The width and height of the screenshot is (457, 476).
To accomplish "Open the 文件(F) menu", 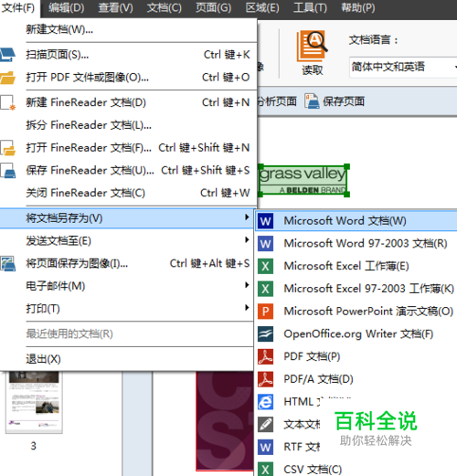I will [x=18, y=8].
